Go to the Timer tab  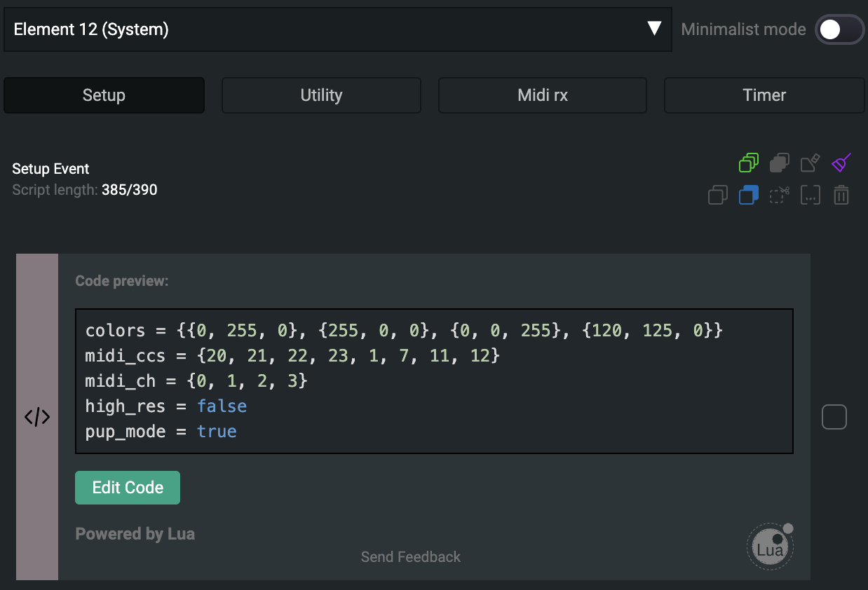(764, 95)
